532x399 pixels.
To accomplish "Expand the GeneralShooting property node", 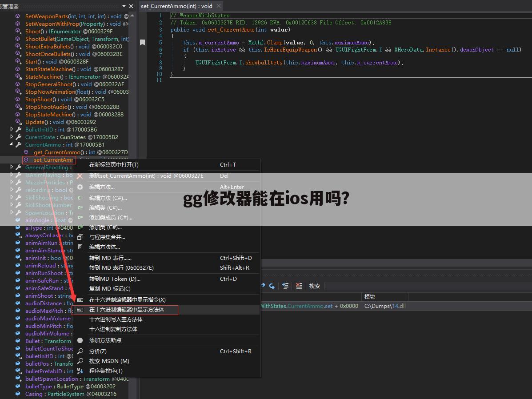I will pyautogui.click(x=12, y=167).
